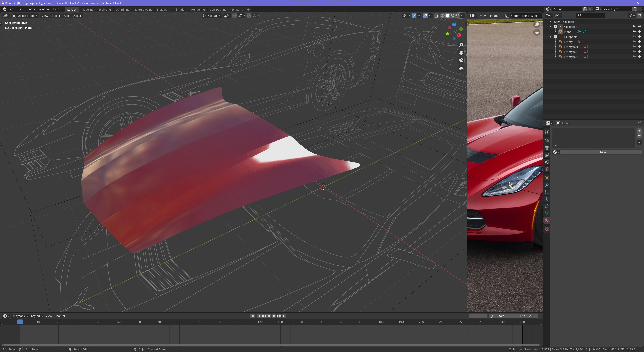The image size is (644, 352).
Task: Open the Tool properties tab
Action: (547, 132)
